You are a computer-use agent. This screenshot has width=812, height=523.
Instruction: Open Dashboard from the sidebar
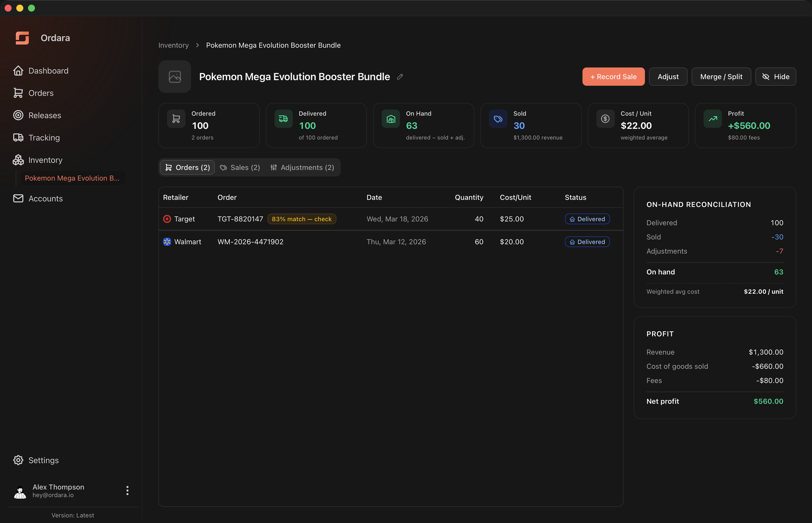point(41,71)
